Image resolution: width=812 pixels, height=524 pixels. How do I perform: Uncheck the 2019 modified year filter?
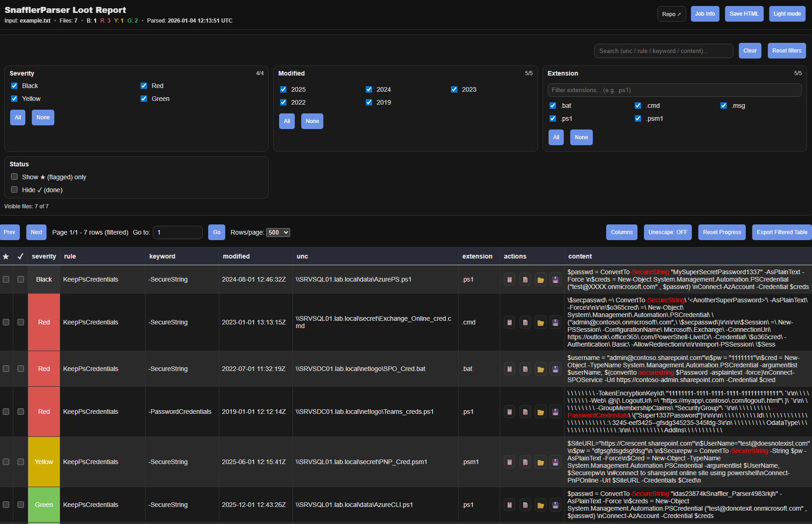click(x=369, y=102)
